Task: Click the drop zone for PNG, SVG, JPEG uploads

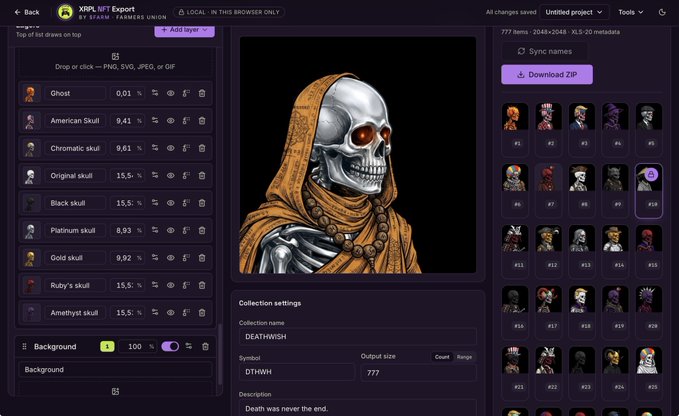Action: point(115,61)
